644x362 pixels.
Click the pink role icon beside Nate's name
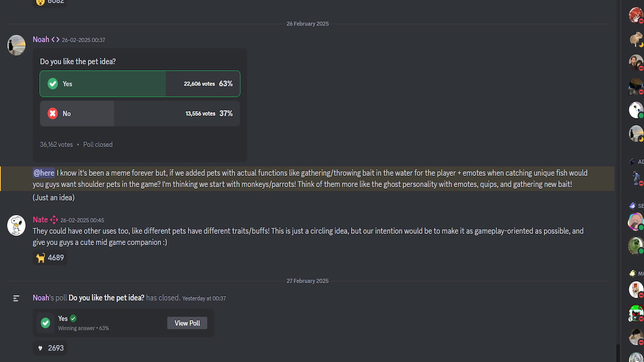point(54,220)
